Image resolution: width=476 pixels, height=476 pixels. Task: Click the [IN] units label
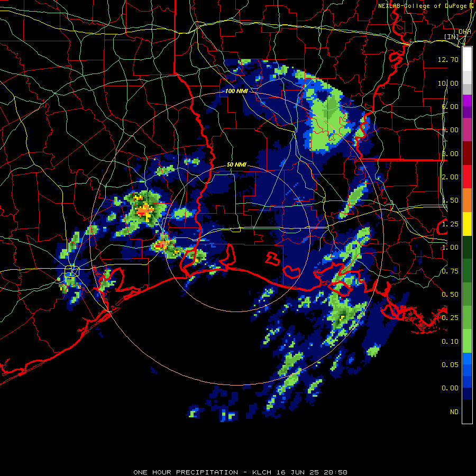452,36
